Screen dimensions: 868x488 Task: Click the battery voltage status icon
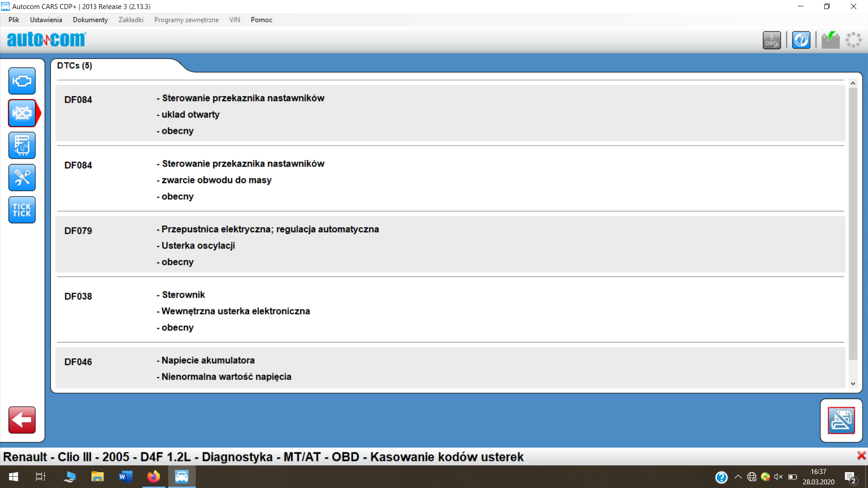830,40
